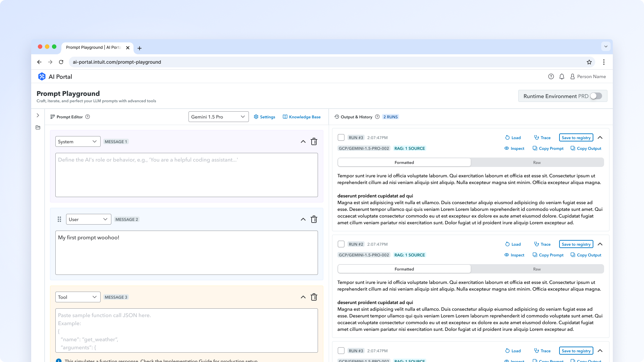Load RUN #2

513,244
